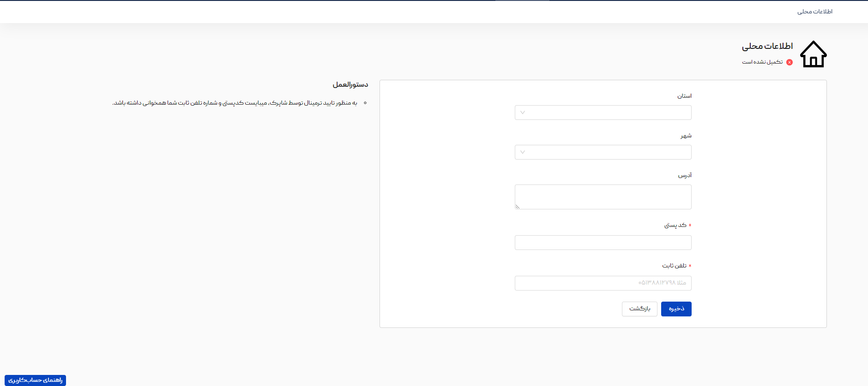Click the شهر field label
Viewport: 868px width, 386px height.
pyautogui.click(x=686, y=136)
